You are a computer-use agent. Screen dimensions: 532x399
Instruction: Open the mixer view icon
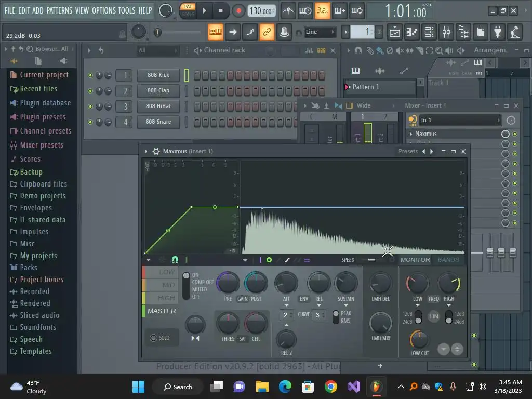(x=446, y=32)
